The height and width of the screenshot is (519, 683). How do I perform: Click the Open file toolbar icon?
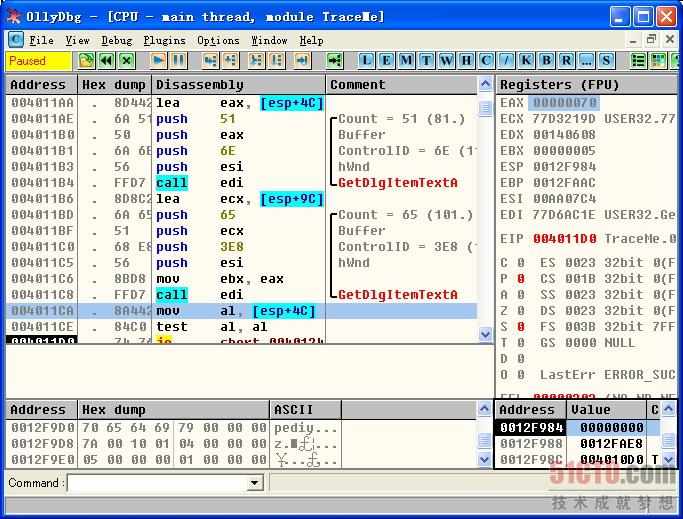pos(86,60)
